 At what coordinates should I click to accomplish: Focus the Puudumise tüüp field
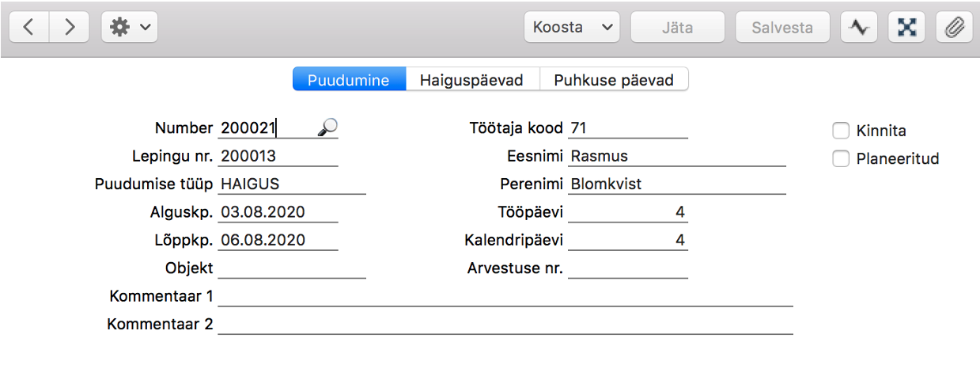292,184
